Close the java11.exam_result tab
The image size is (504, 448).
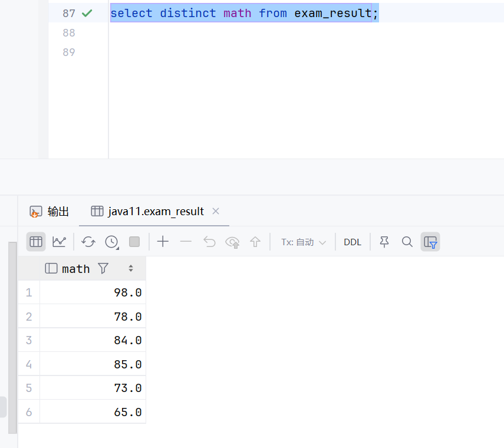point(216,211)
